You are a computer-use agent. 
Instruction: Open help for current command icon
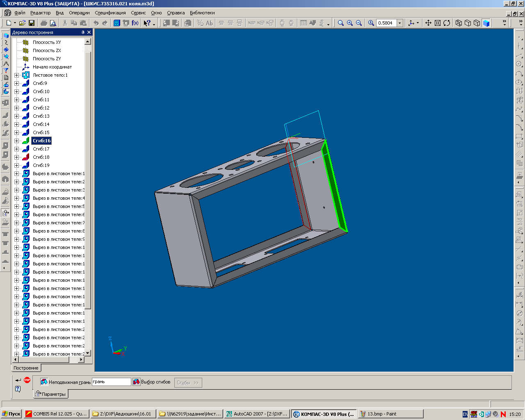[18, 389]
